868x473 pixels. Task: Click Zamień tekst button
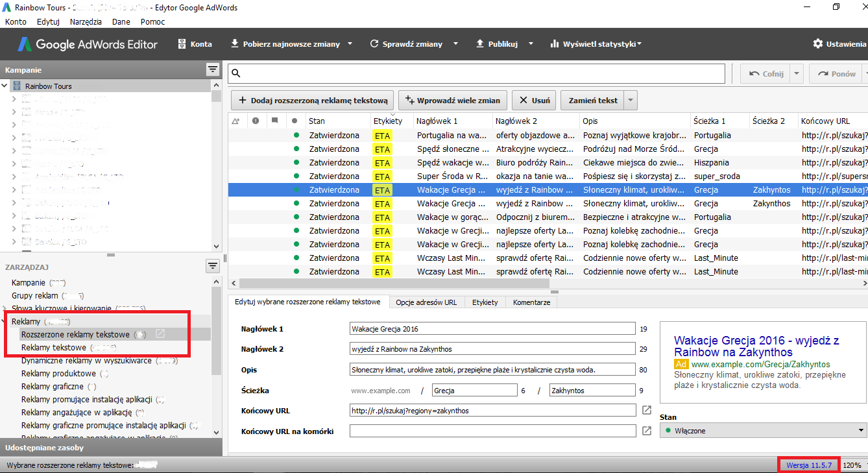(592, 100)
